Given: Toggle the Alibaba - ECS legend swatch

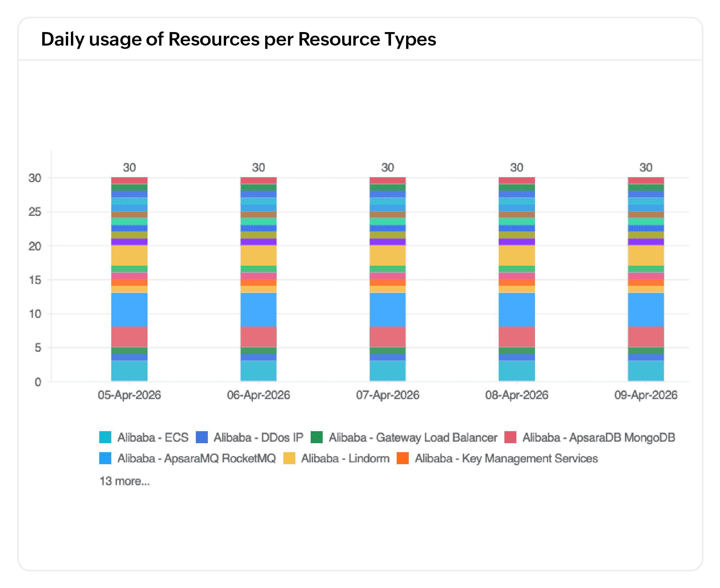Looking at the screenshot, I should (x=105, y=437).
